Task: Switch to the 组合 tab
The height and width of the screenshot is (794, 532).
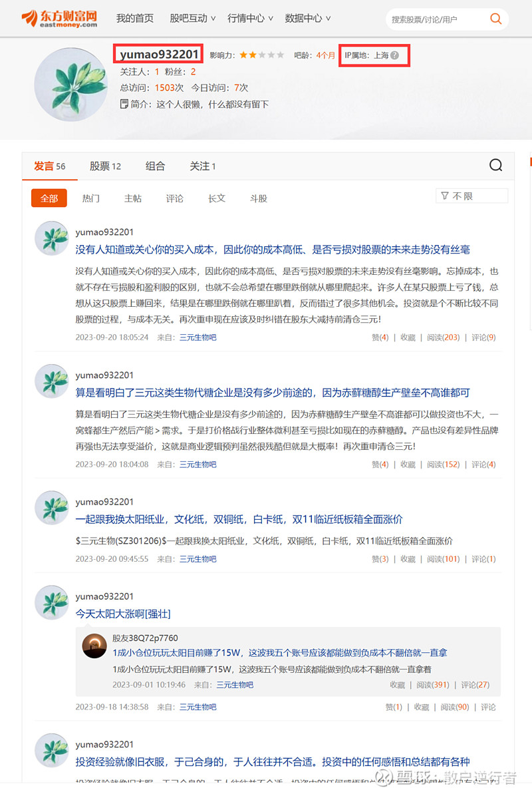Action: pos(155,166)
